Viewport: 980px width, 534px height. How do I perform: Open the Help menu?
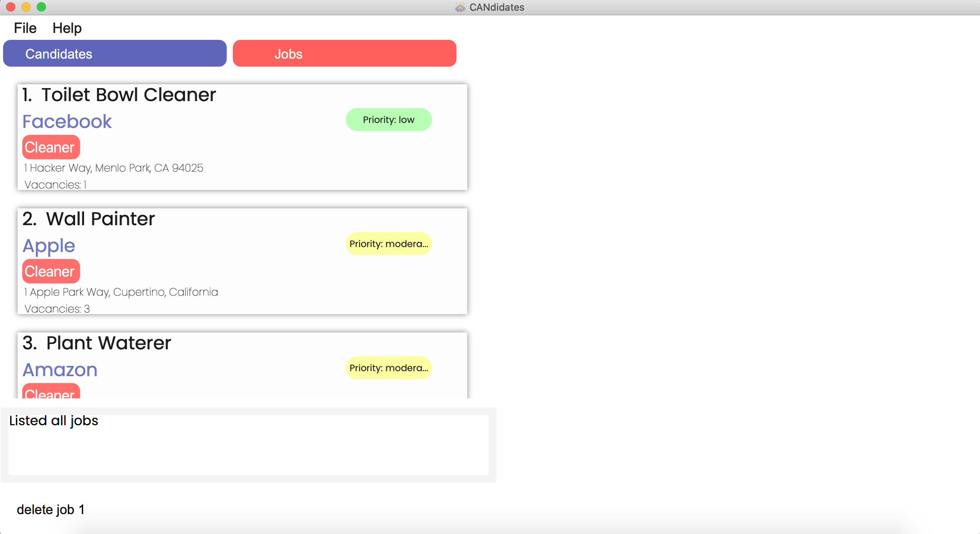click(66, 28)
